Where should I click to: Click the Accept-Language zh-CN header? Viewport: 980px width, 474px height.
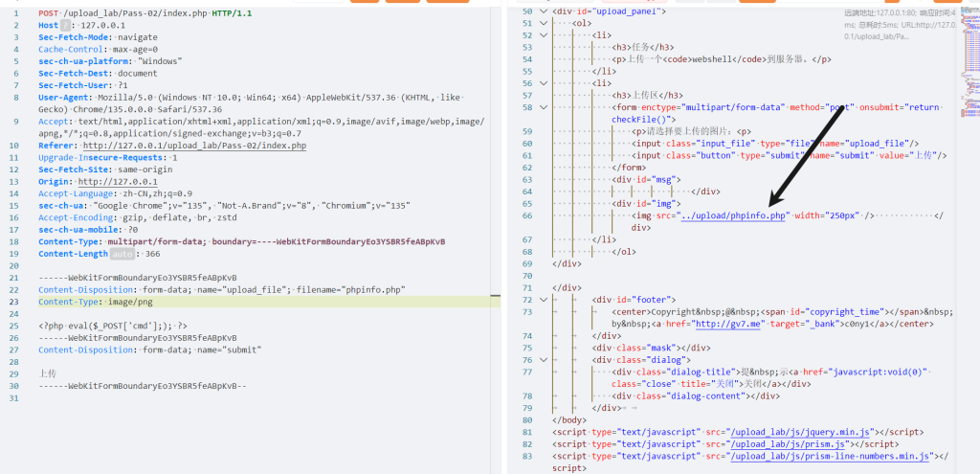coord(115,193)
